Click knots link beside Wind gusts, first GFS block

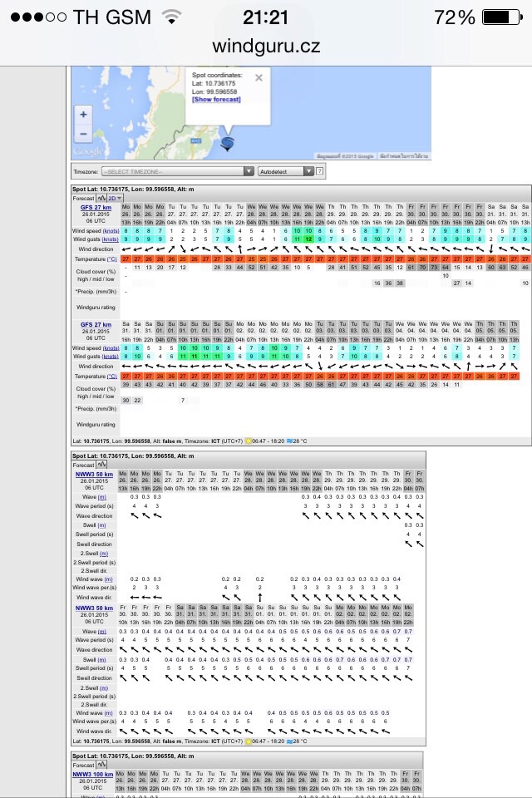(111, 239)
